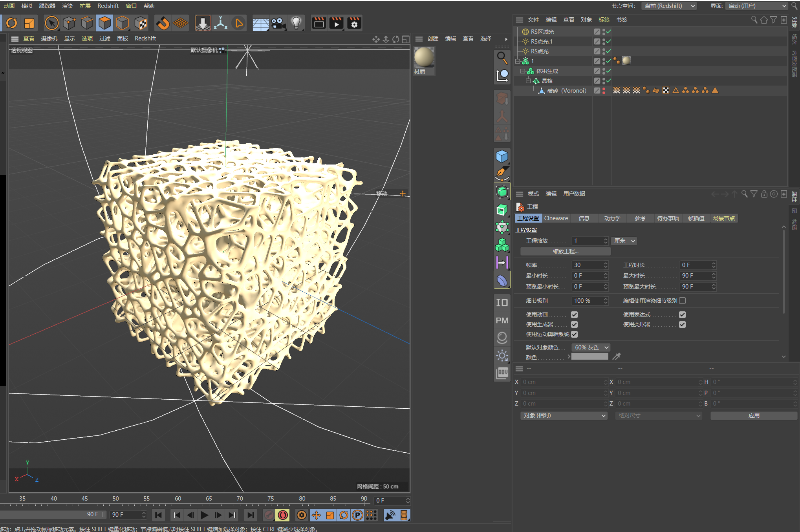Toggle the 使用表达式 checkbox
800x532 pixels.
click(x=682, y=314)
